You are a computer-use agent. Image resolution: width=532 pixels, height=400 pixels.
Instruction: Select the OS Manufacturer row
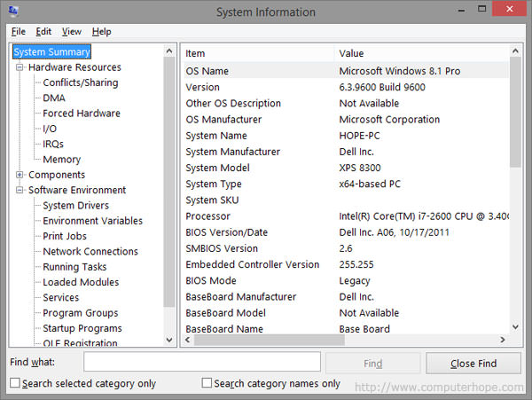pos(346,120)
